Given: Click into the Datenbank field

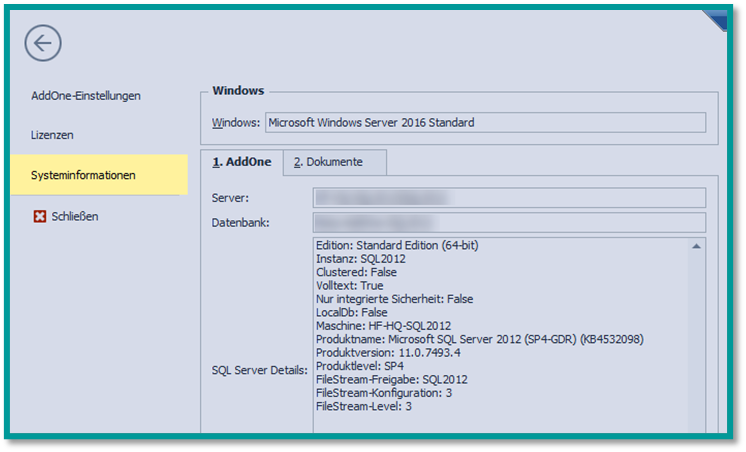Looking at the screenshot, I should (508, 222).
